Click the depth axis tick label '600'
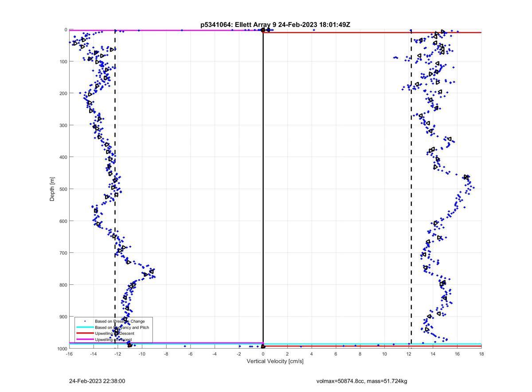Image resolution: width=532 pixels, height=392 pixels. 63,221
